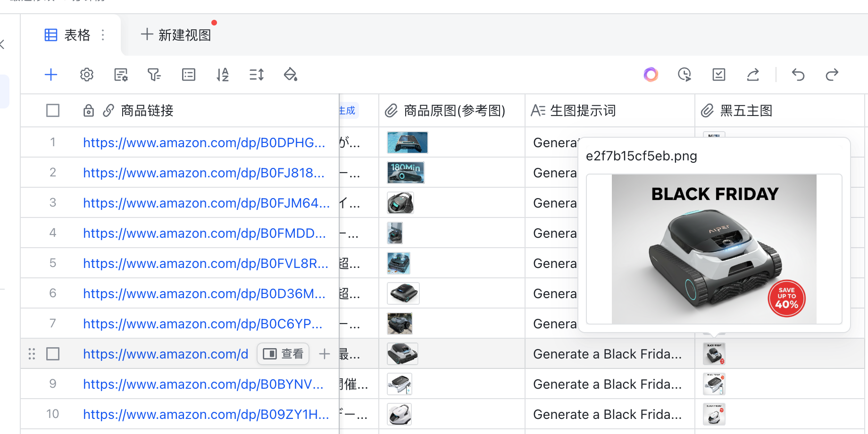The image size is (868, 434).
Task: Click the 商品链接 column header
Action: pyautogui.click(x=180, y=110)
